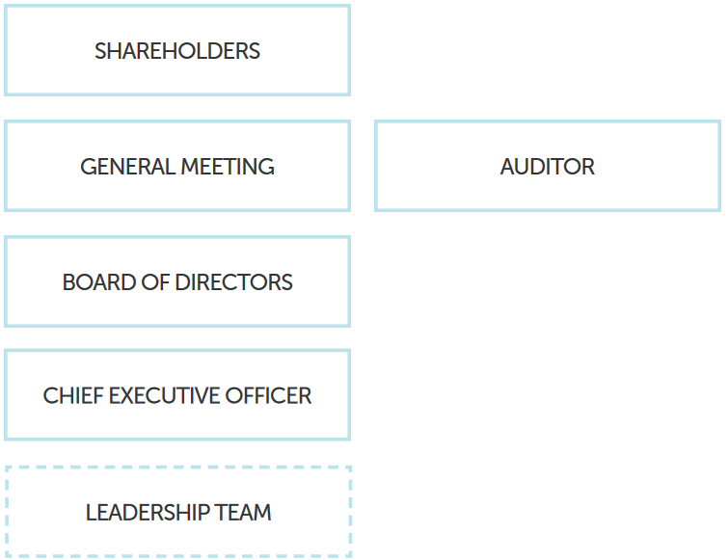728x560 pixels.
Task: Click the word GENERAL in the meeting box
Action: (x=127, y=167)
